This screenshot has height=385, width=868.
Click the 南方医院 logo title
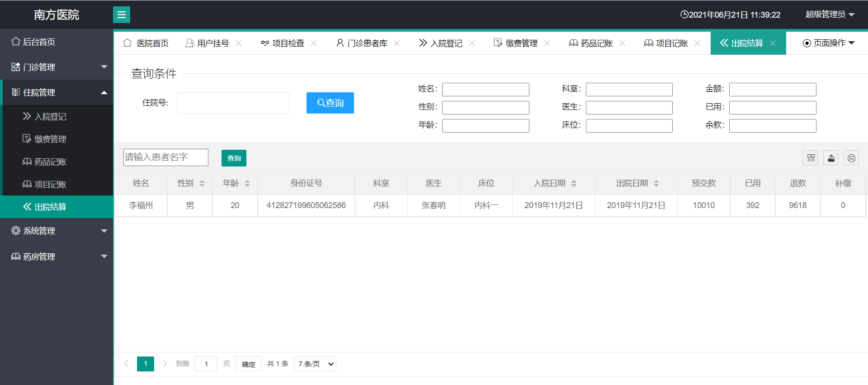click(x=57, y=15)
